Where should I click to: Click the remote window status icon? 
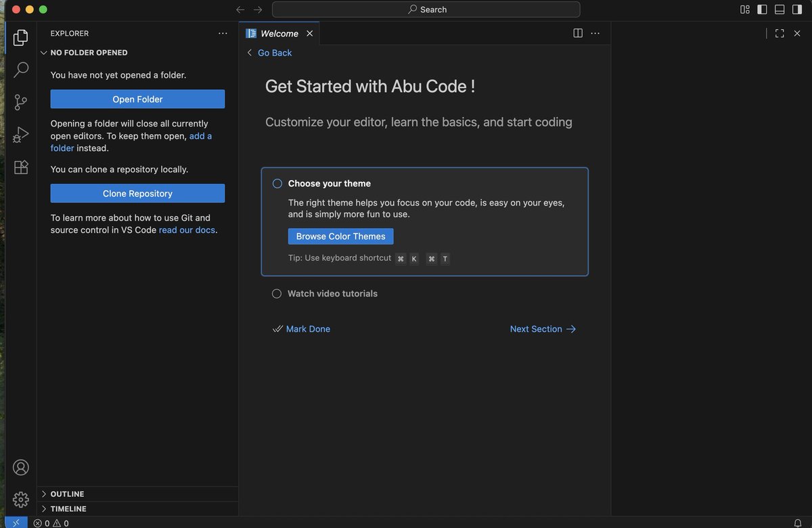pyautogui.click(x=16, y=523)
